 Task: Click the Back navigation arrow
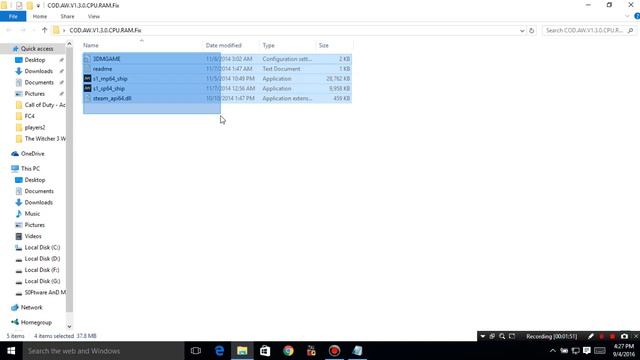[x=9, y=30]
